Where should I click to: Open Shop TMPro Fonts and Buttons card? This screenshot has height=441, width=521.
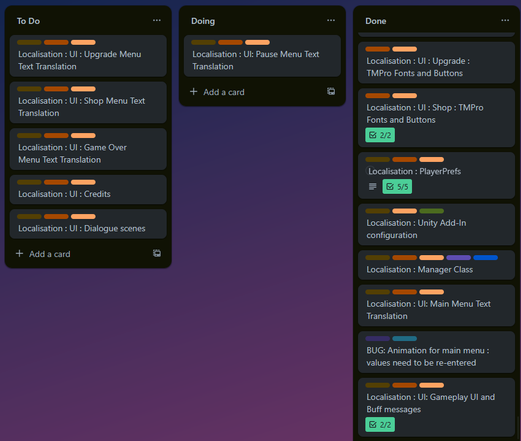pyautogui.click(x=436, y=118)
